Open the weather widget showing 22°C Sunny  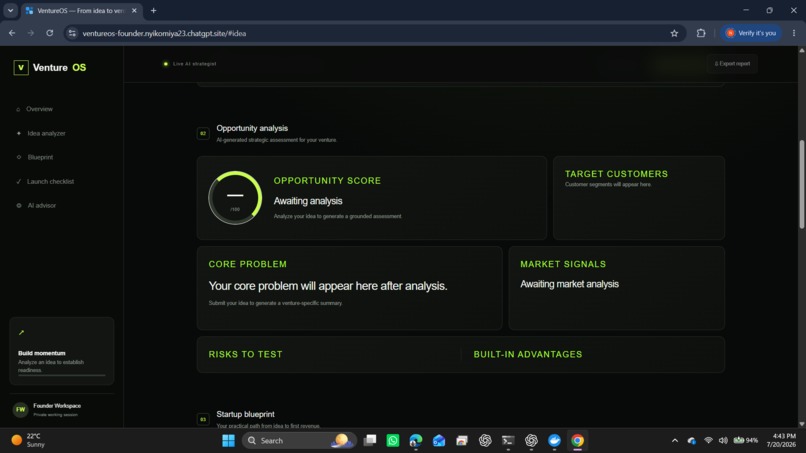[x=28, y=441]
